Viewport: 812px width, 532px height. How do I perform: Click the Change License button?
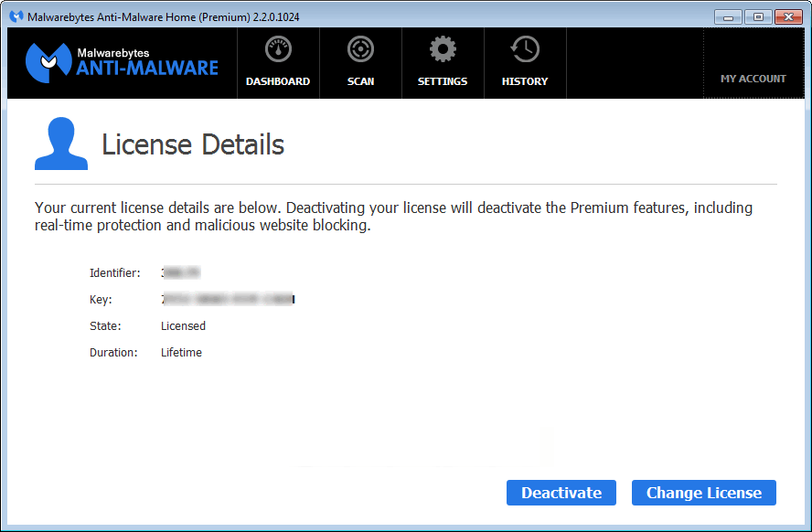(x=704, y=493)
